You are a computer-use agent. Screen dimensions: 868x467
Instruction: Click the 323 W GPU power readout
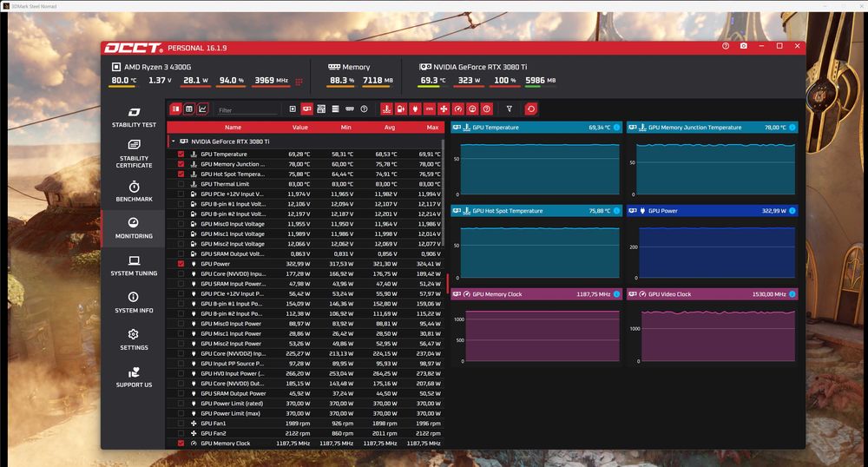coord(469,80)
